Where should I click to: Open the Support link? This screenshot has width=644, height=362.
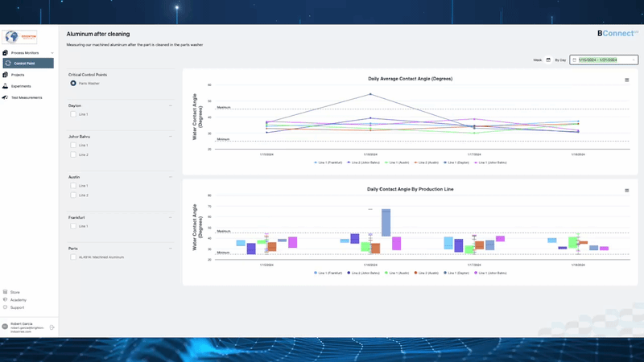(17, 307)
